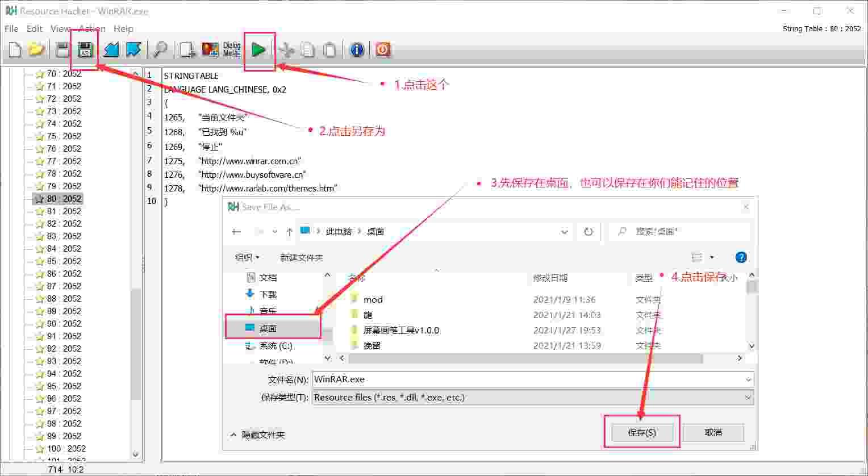Click the Copy toolbar icon
This screenshot has height=476, width=868.
click(308, 50)
